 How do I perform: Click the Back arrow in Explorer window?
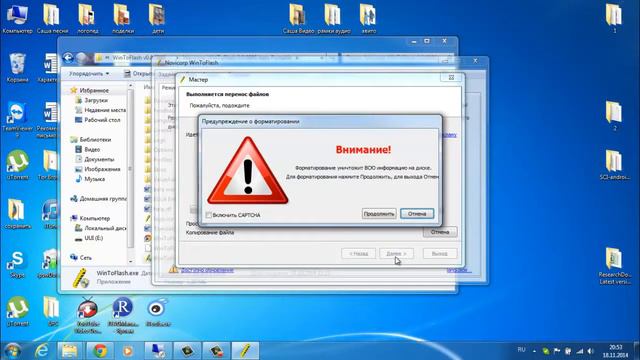(68, 58)
